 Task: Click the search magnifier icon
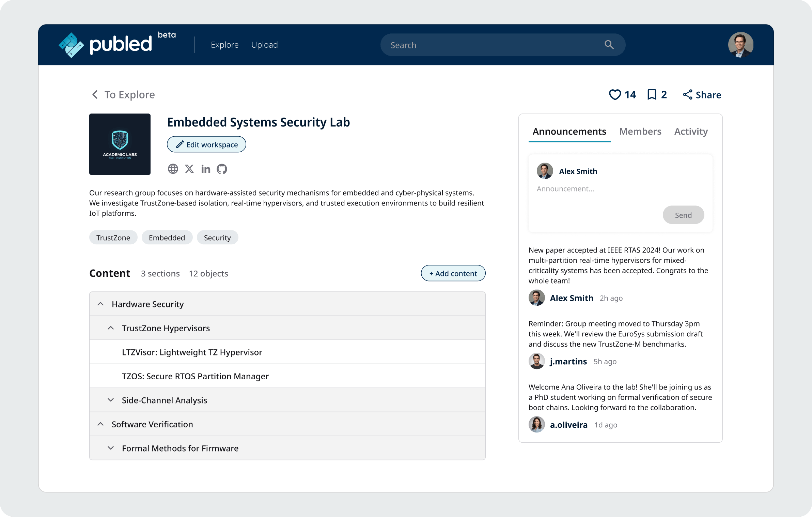tap(609, 45)
